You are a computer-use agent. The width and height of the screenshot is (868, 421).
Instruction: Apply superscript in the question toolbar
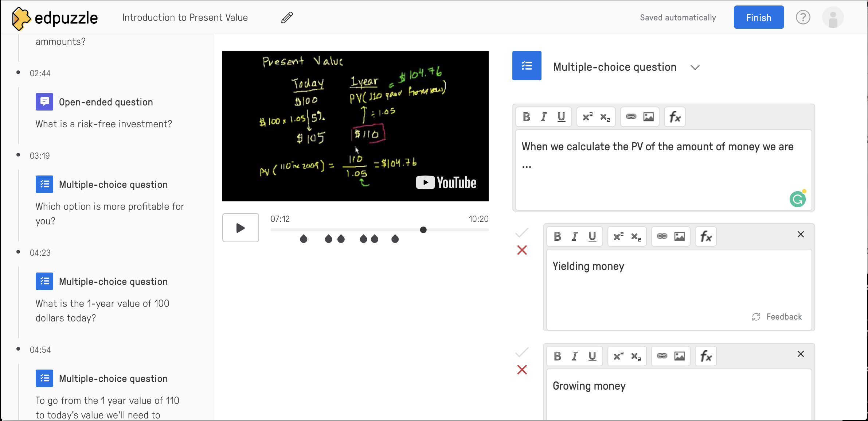587,117
